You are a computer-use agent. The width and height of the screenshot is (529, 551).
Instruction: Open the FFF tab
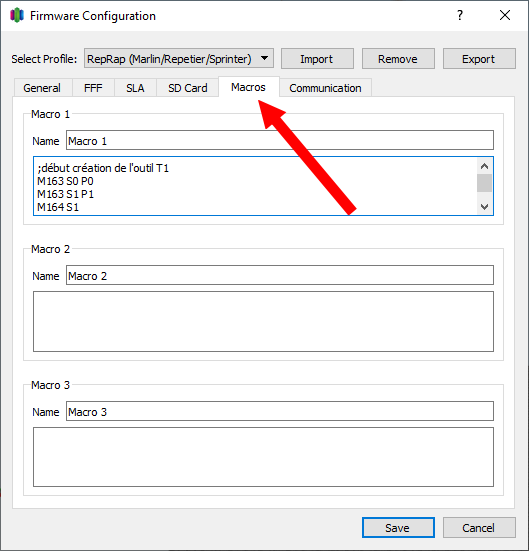(93, 87)
